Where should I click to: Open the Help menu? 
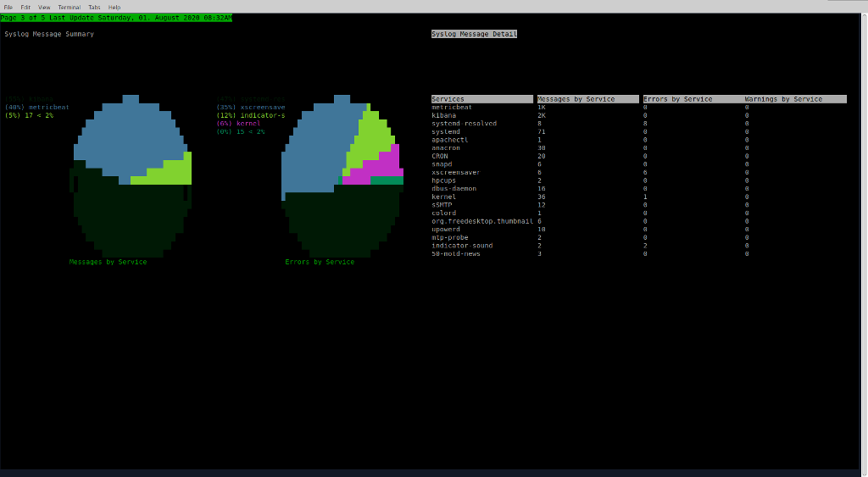(114, 7)
